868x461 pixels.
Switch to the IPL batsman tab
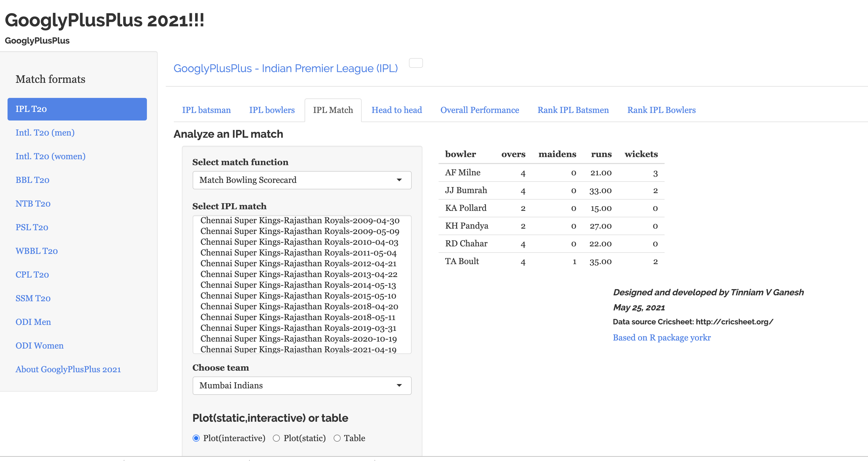(206, 110)
